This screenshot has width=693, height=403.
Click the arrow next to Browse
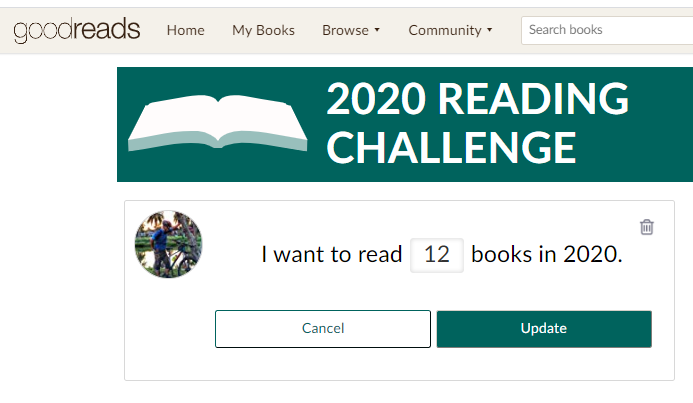pyautogui.click(x=377, y=31)
